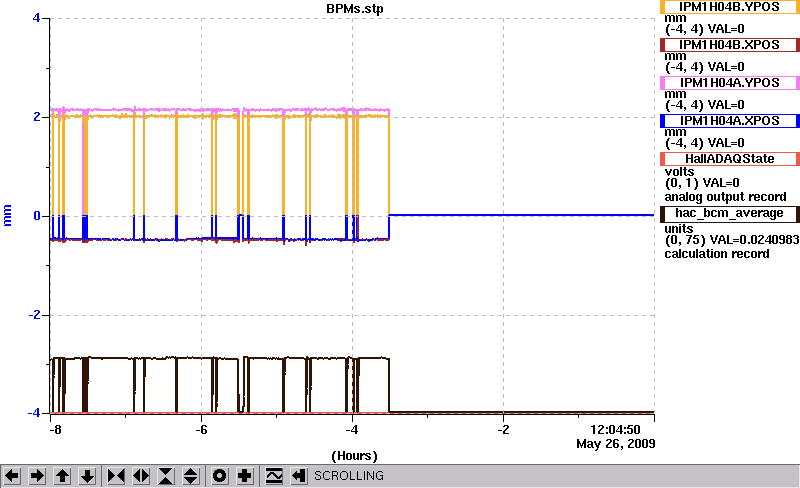Click the x-axis tick label -6
The height and width of the screenshot is (488, 800).
tap(201, 430)
